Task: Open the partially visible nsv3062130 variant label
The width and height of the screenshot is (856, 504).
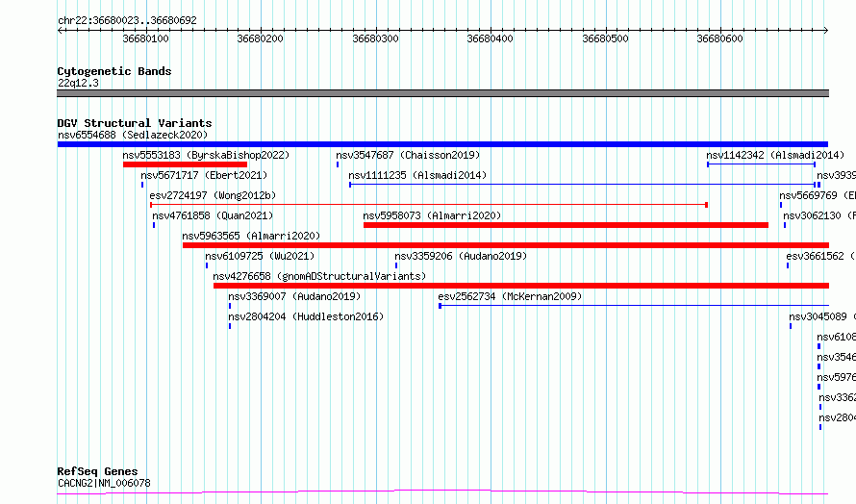Action: coord(819,215)
